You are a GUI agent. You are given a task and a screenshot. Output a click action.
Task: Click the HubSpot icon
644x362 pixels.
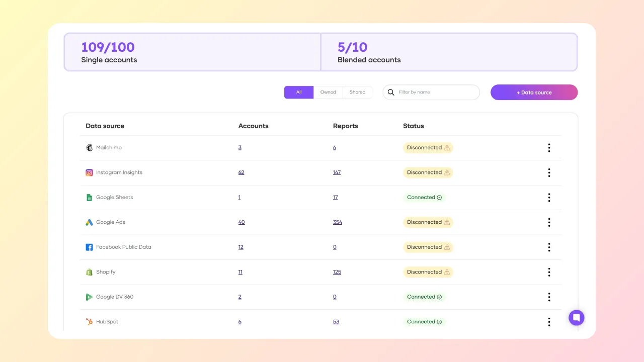pyautogui.click(x=89, y=322)
